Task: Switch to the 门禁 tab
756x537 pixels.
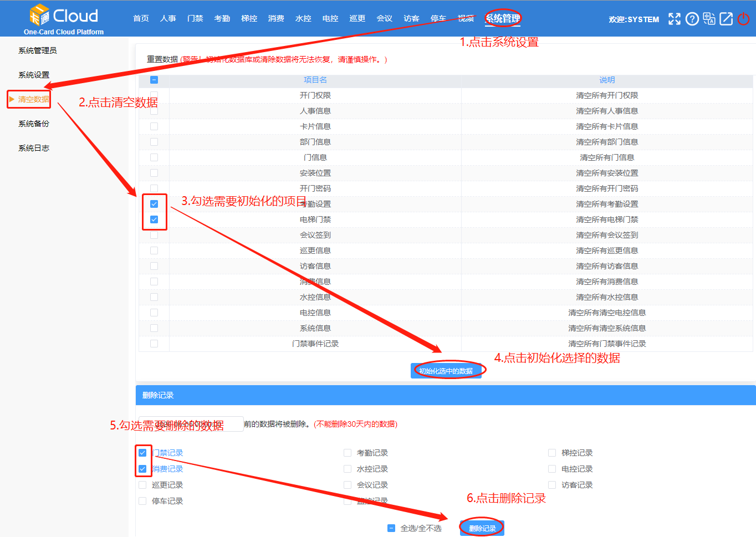Action: click(195, 18)
